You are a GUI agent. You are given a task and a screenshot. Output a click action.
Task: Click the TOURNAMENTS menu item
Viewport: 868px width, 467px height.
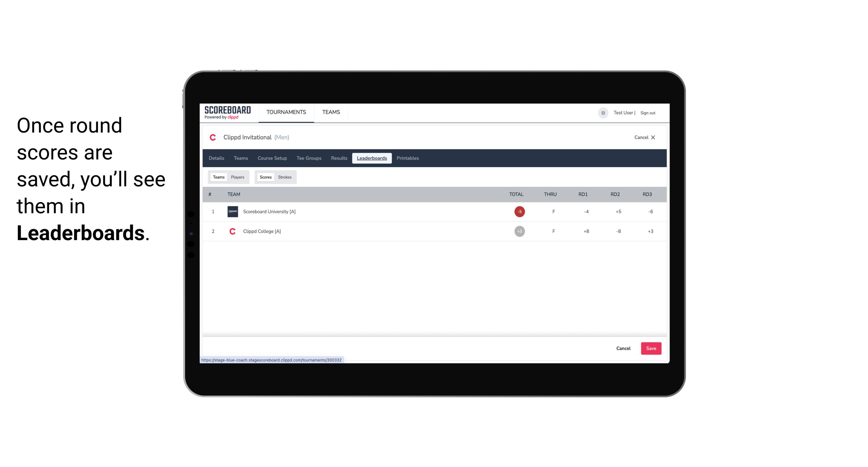click(x=287, y=112)
